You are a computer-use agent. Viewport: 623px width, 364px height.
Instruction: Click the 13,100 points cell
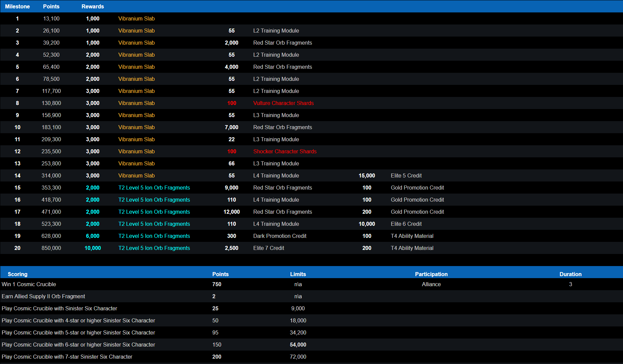[51, 18]
